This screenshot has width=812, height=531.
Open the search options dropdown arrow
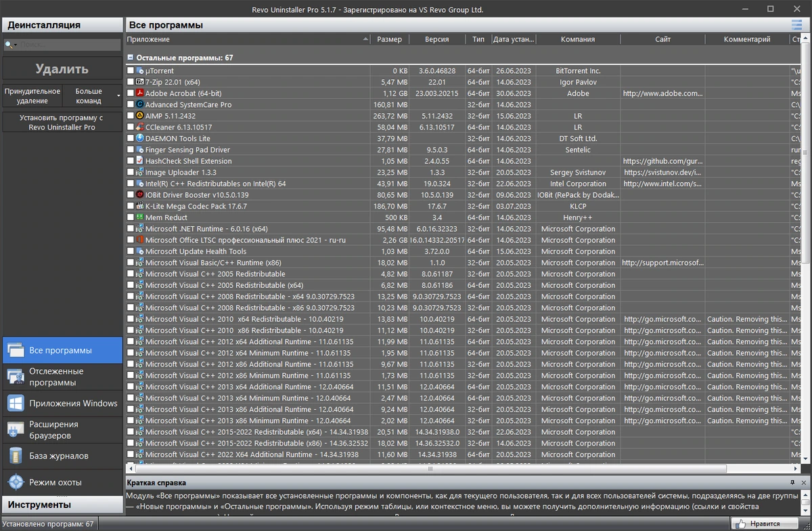(x=14, y=45)
